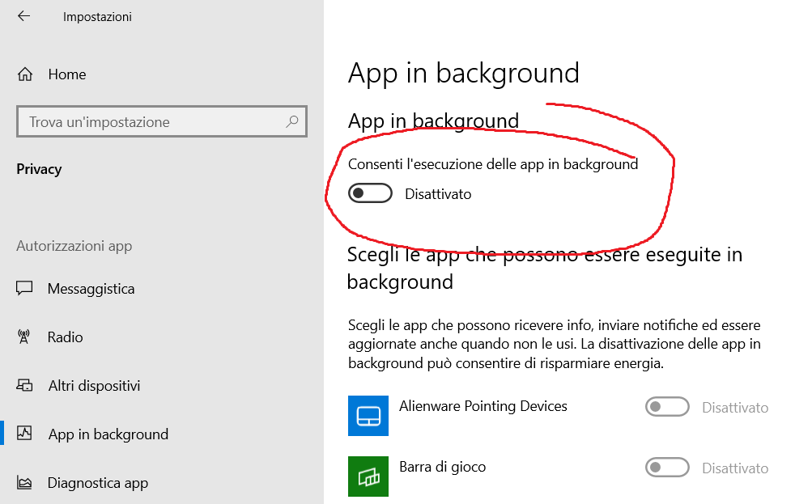
Task: Click the search magnifier icon
Action: click(292, 122)
